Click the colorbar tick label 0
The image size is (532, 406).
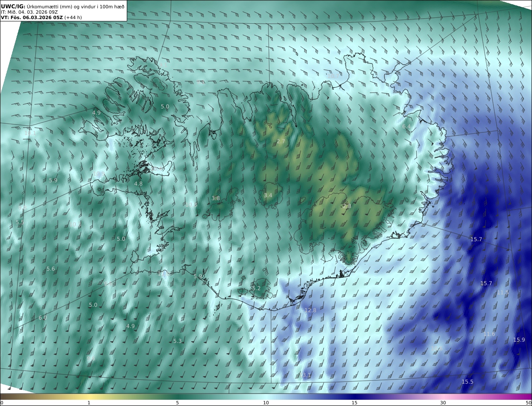point(2,403)
